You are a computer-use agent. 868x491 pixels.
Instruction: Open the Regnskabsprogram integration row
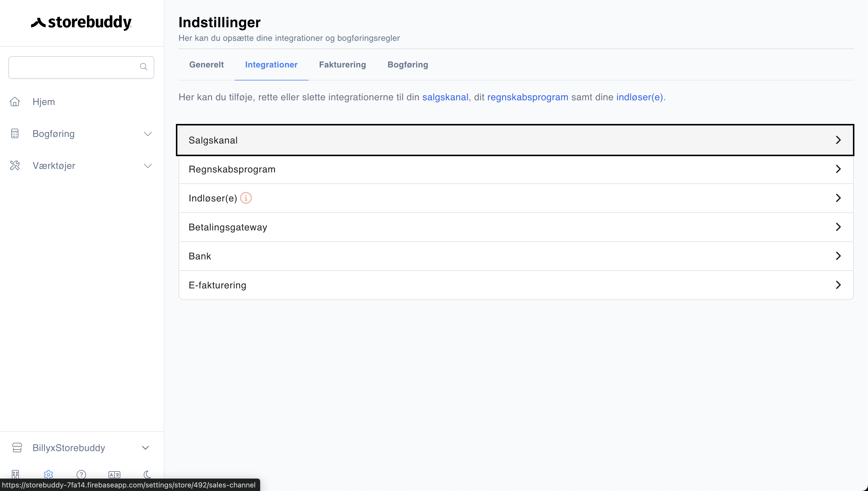pos(516,169)
